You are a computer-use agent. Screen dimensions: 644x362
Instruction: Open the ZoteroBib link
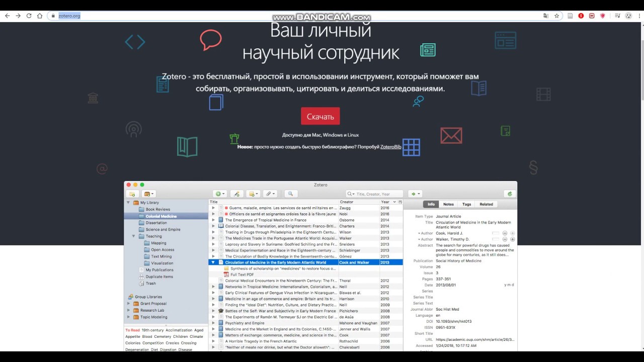point(390,146)
